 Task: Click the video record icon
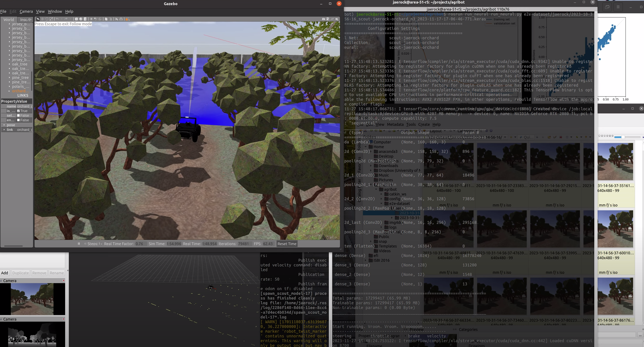337,19
